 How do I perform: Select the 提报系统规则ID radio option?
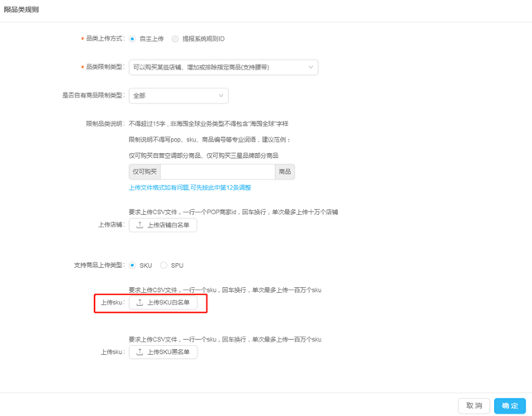coord(175,39)
